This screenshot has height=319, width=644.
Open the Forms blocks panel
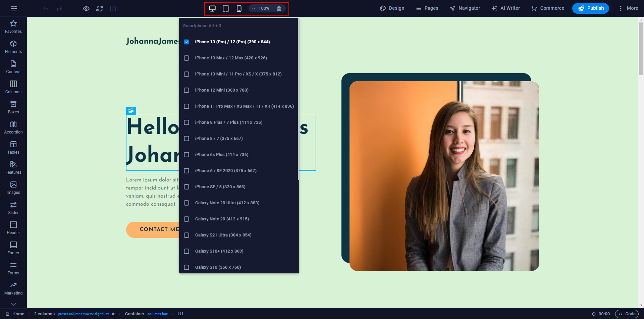pos(13,268)
